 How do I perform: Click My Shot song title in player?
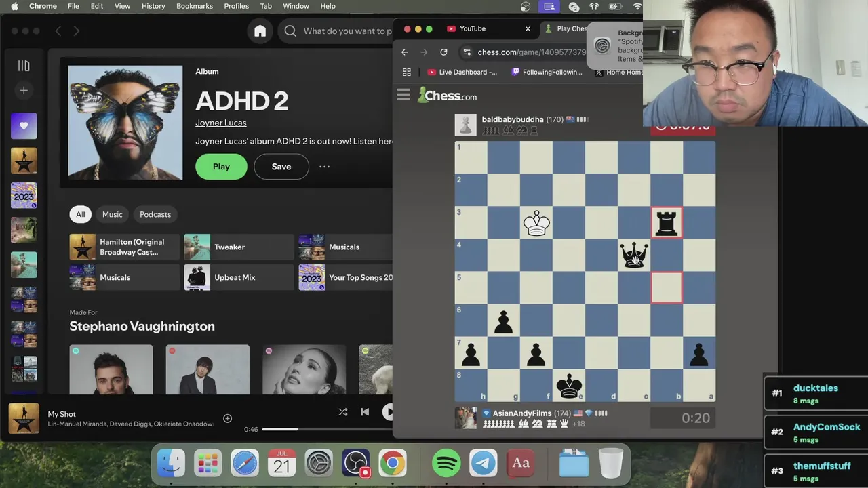click(62, 414)
